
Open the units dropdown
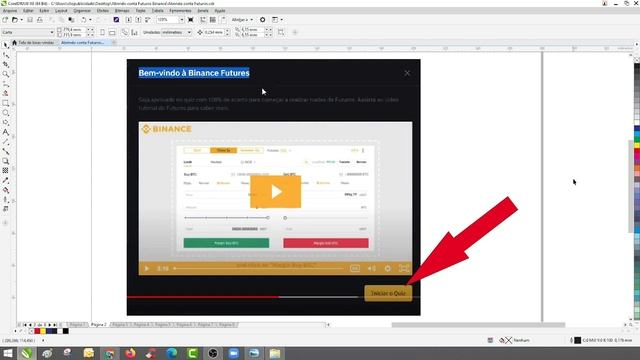(x=189, y=32)
